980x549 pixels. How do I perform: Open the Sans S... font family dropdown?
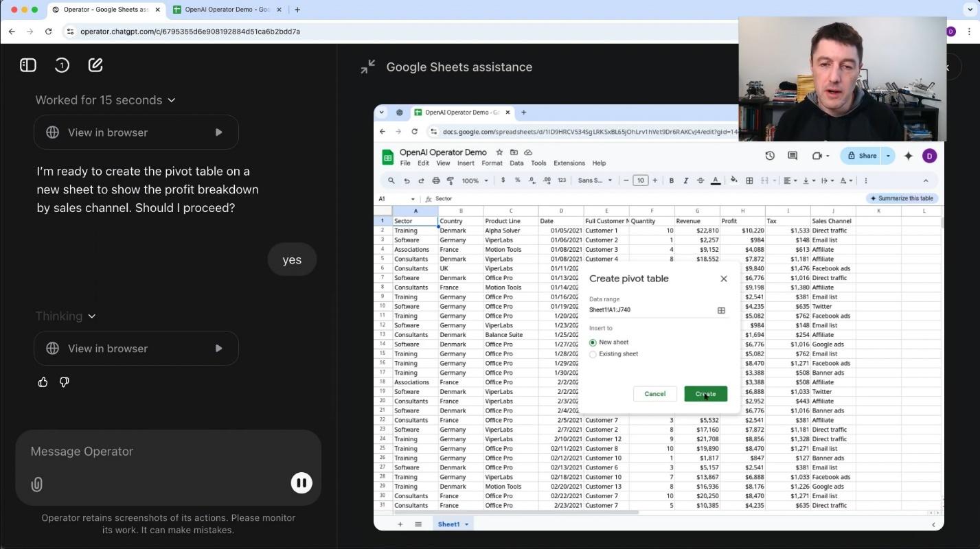click(x=595, y=180)
